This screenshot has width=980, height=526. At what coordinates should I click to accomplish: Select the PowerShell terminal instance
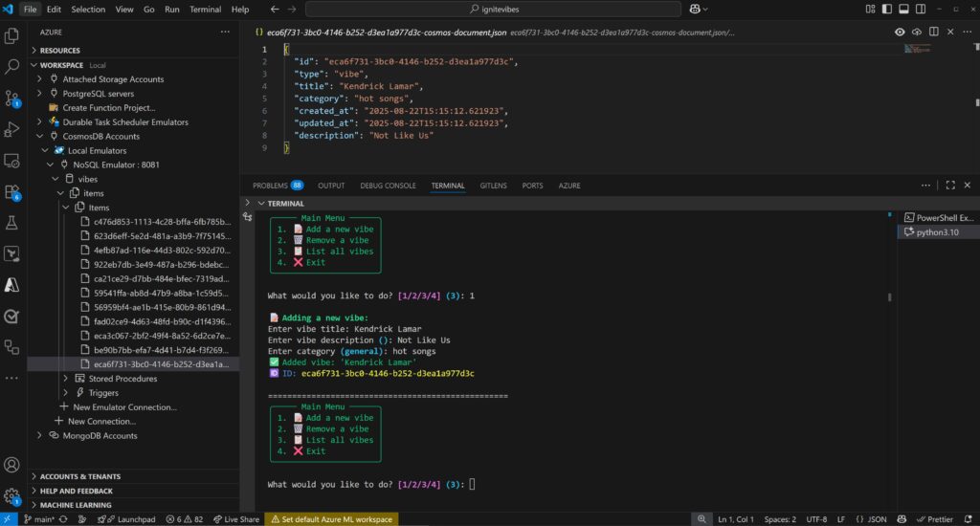939,218
